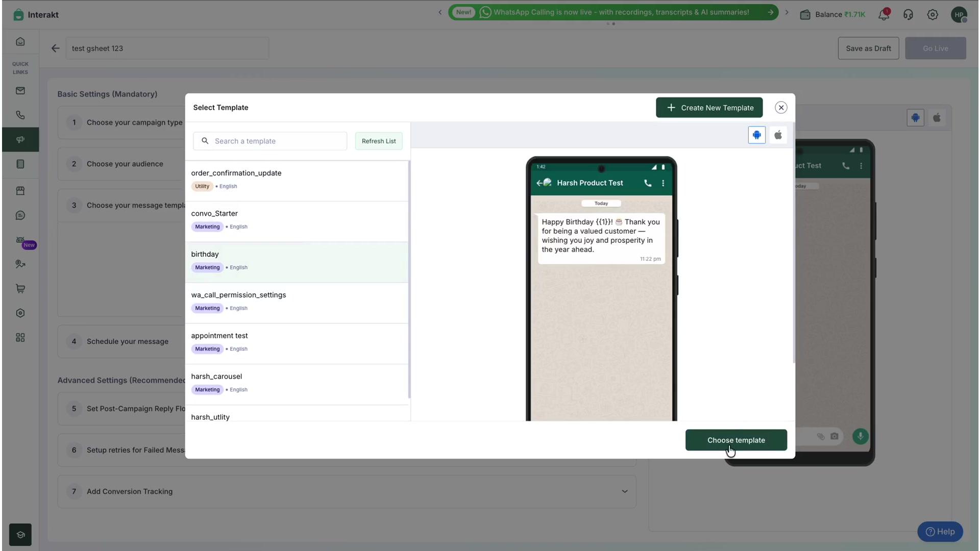
Task: Click search magnifier icon in template search
Action: [x=205, y=141]
